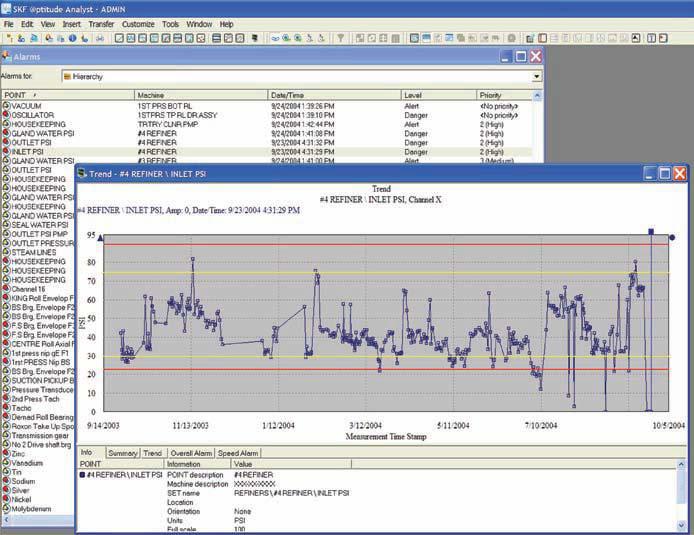This screenshot has width=694, height=535.
Task: Click the Machine column header
Action: pos(201,95)
